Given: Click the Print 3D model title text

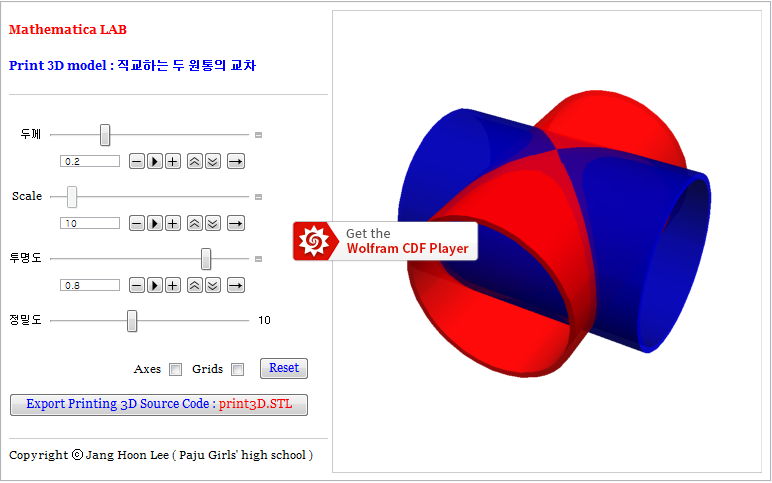Looking at the screenshot, I should pos(132,65).
